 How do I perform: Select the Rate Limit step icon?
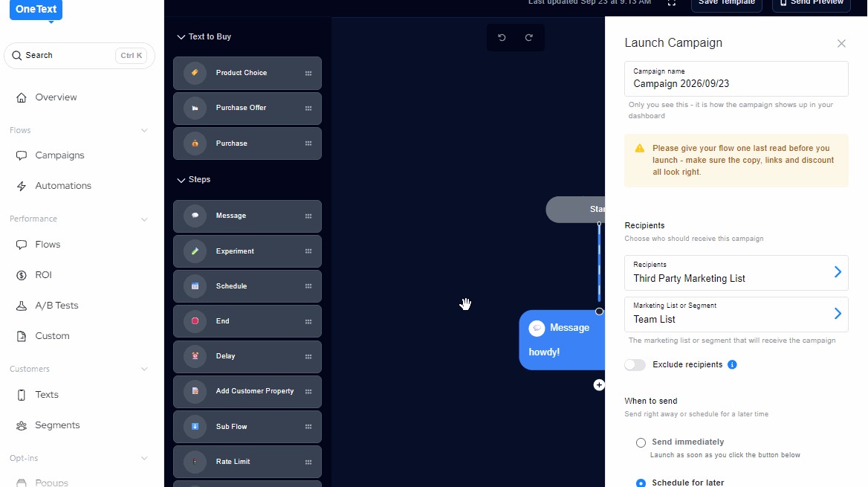pos(195,462)
